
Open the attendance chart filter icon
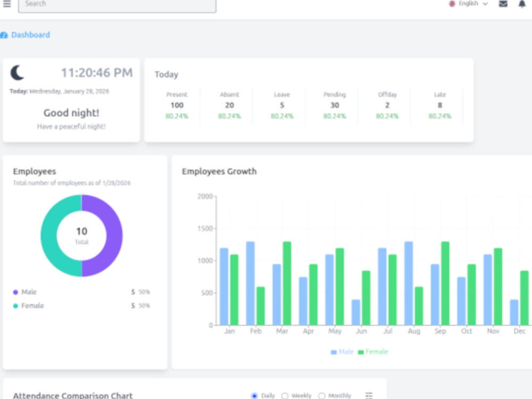pyautogui.click(x=369, y=395)
